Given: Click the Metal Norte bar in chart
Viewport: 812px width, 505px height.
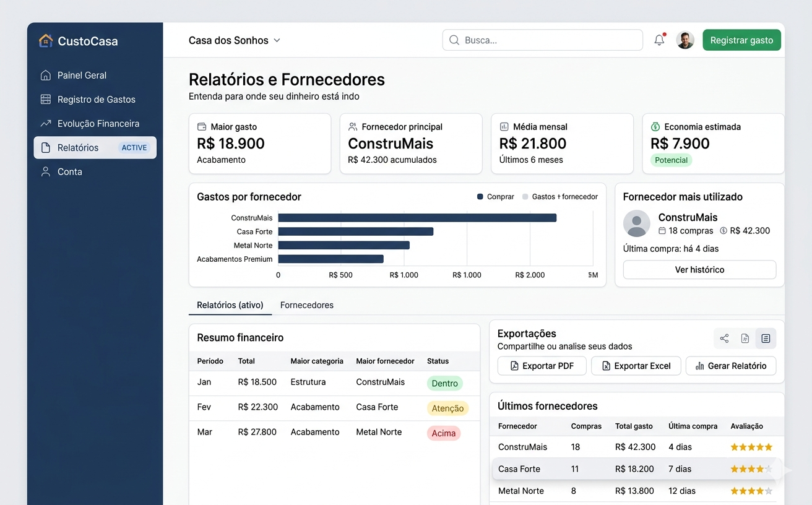Looking at the screenshot, I should tap(344, 245).
